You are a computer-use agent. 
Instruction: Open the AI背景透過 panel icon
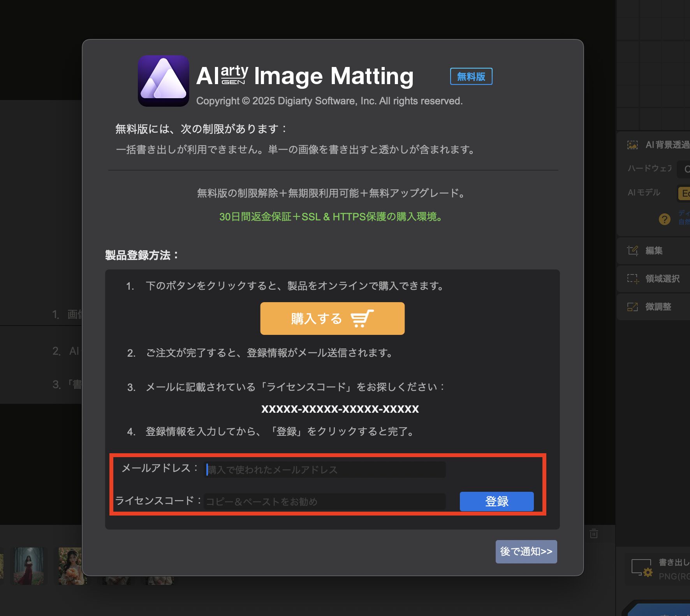pos(632,145)
